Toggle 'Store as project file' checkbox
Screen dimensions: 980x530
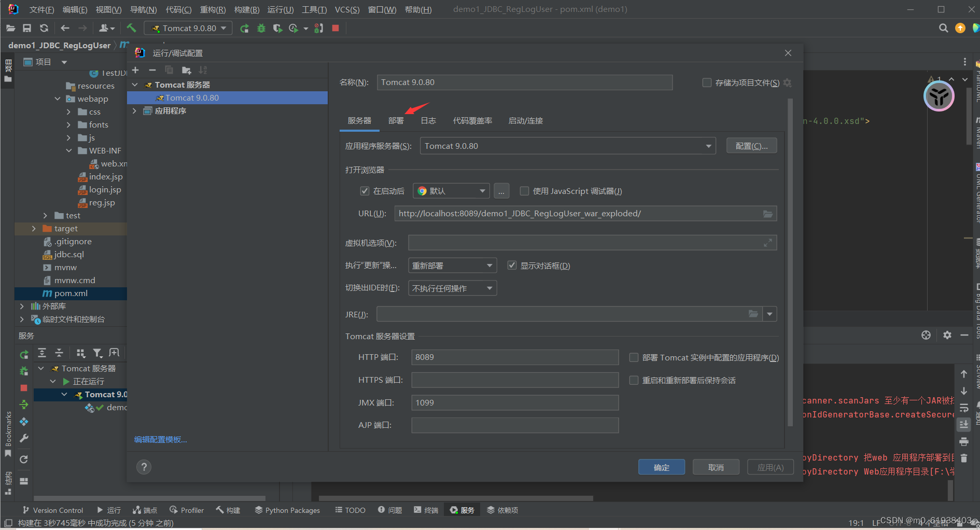click(707, 82)
